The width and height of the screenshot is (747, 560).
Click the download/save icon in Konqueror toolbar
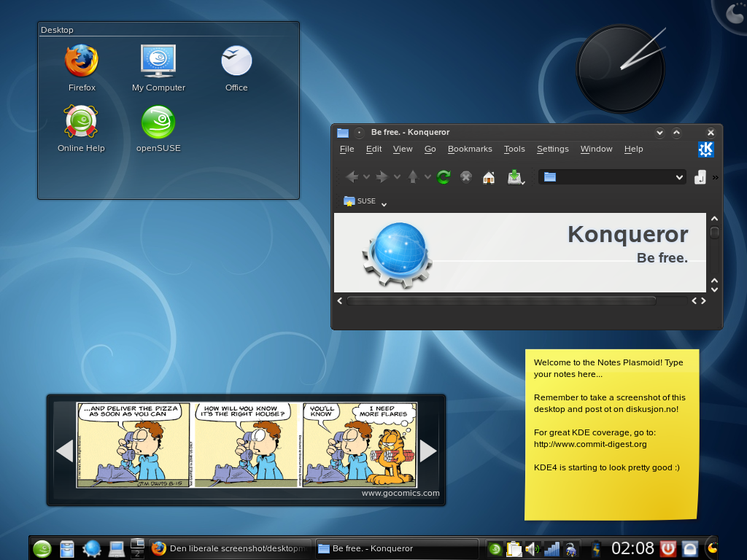coord(515,177)
